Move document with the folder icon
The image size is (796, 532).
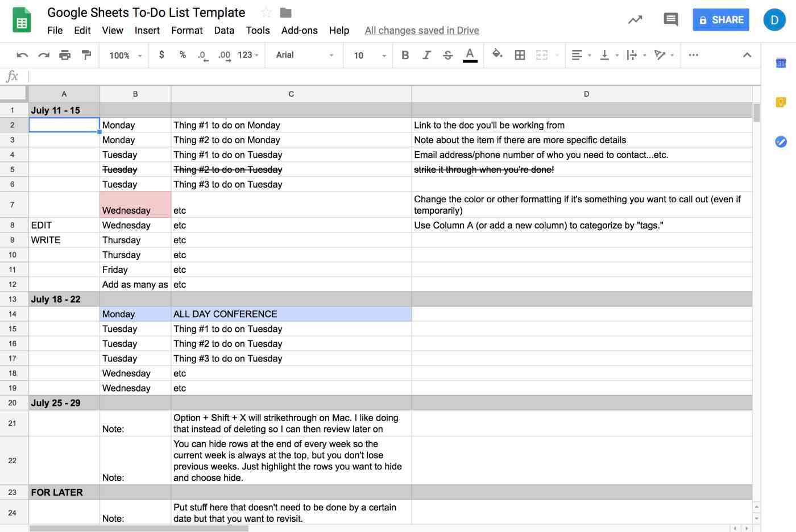click(x=286, y=13)
